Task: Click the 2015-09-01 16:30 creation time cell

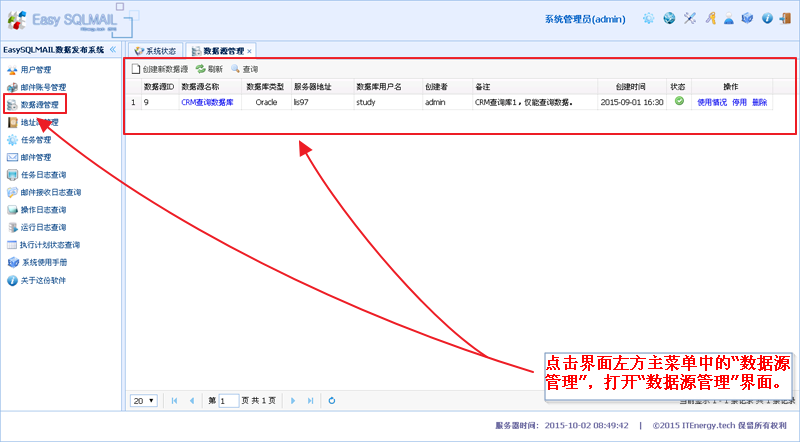Action: (x=632, y=102)
